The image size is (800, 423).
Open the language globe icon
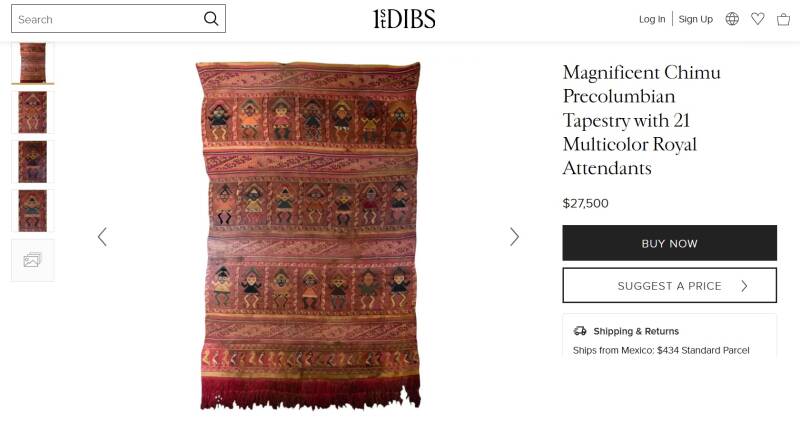[x=732, y=19]
